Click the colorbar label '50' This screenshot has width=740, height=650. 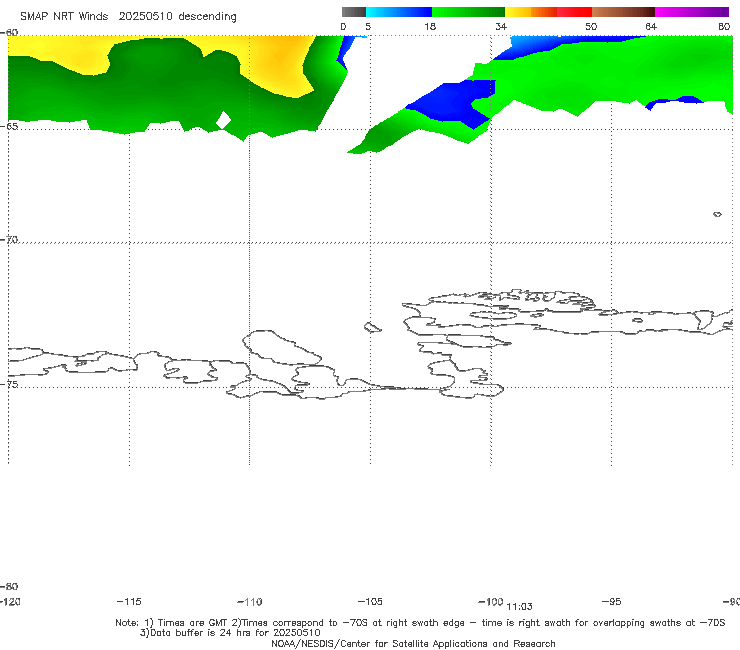click(591, 27)
